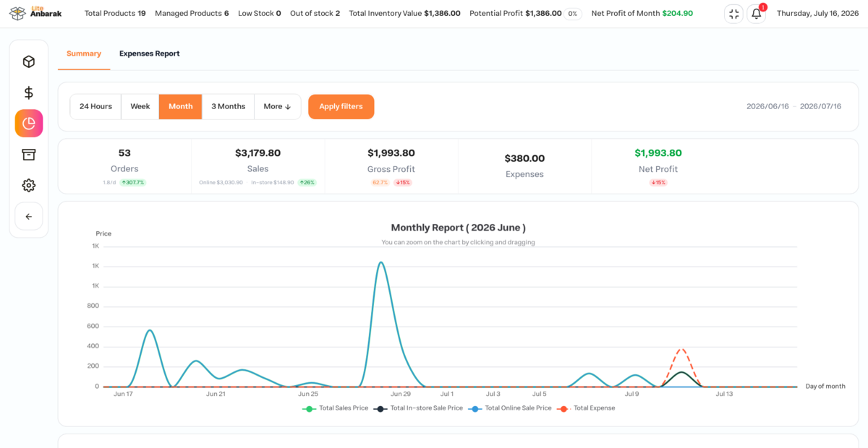Switch to the Summary tab
This screenshot has height=448, width=868.
coord(84,53)
